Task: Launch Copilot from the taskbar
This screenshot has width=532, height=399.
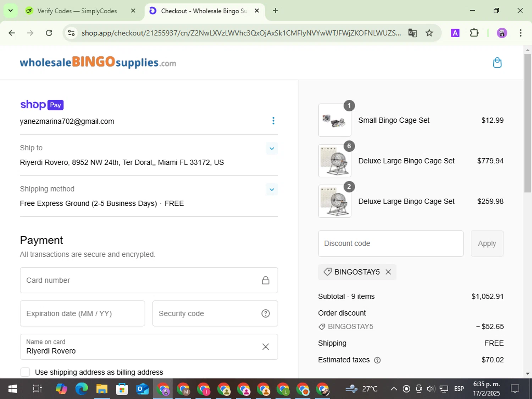Action: 61,389
